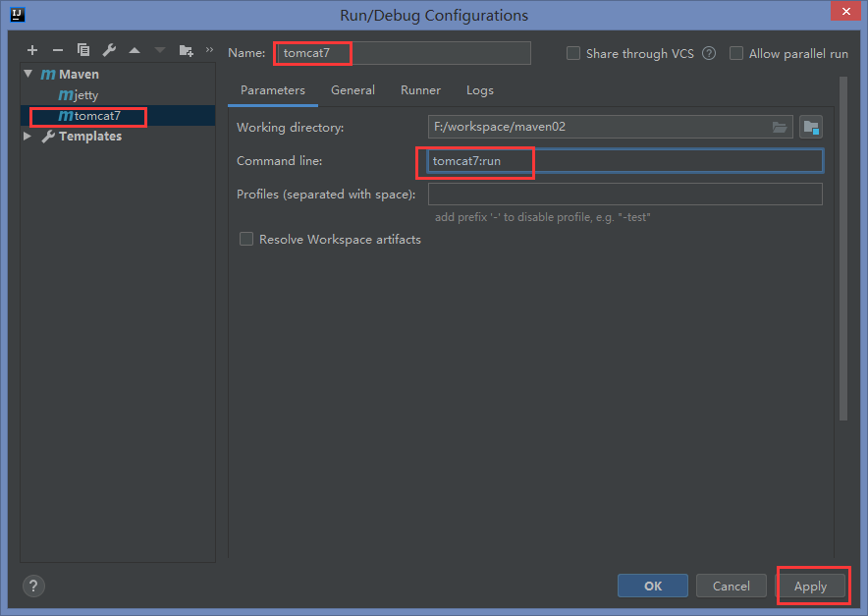Expand the Templates tree node
This screenshot has height=616, width=868.
pyautogui.click(x=28, y=137)
